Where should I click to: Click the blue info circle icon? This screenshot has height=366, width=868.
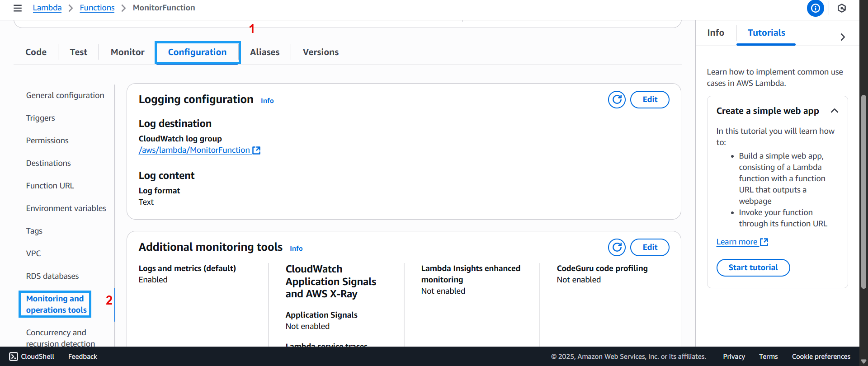[x=815, y=8]
